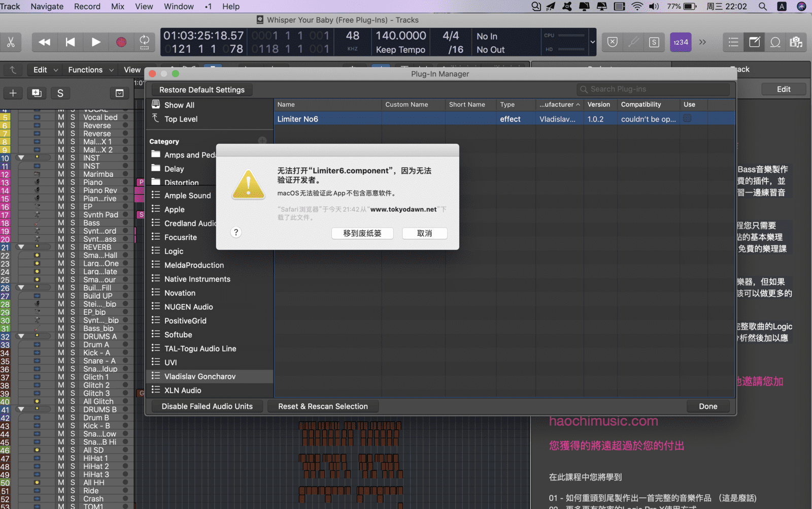Start playback with the Play button
Image resolution: width=812 pixels, height=509 pixels.
click(x=95, y=42)
